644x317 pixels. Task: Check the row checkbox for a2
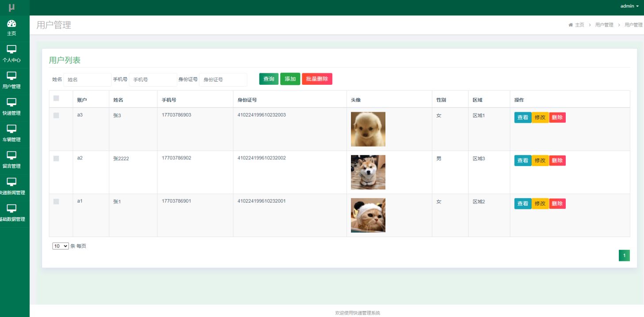(56, 158)
